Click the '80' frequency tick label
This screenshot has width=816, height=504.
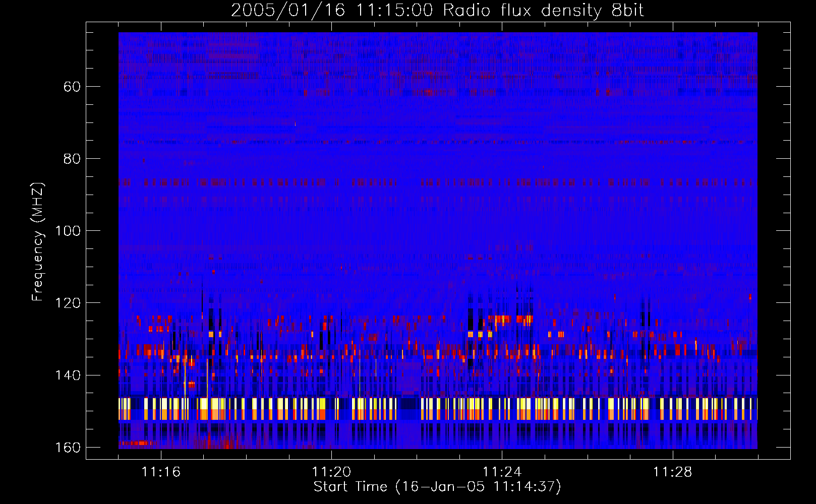point(72,159)
